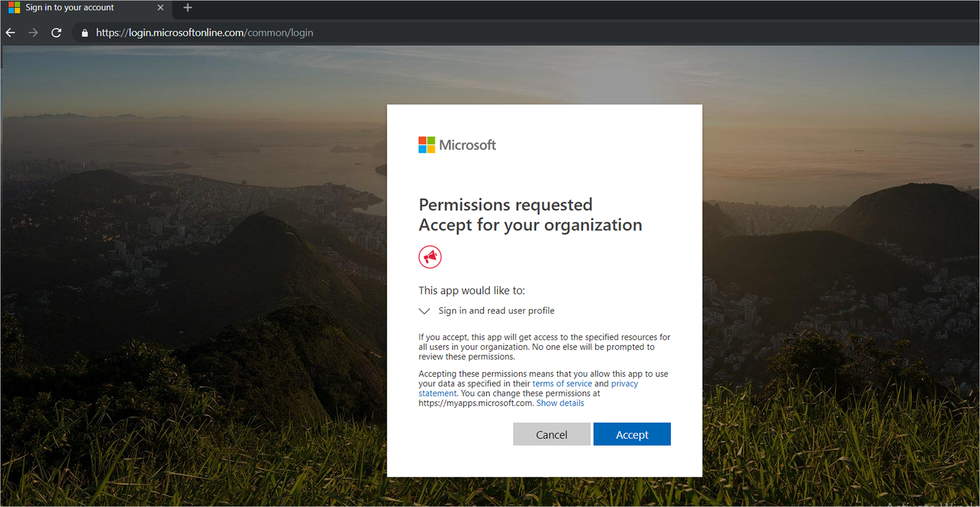Close the Sign in tab
980x507 pixels.
[x=160, y=7]
